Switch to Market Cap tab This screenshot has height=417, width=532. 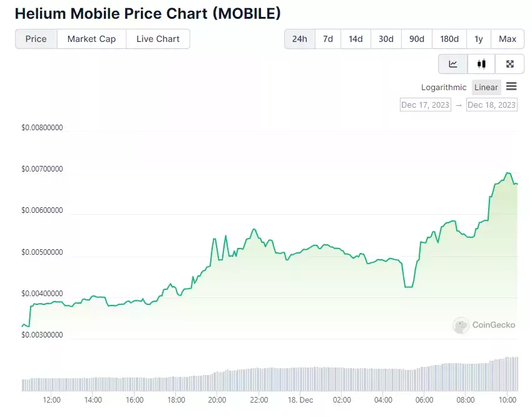(x=91, y=39)
